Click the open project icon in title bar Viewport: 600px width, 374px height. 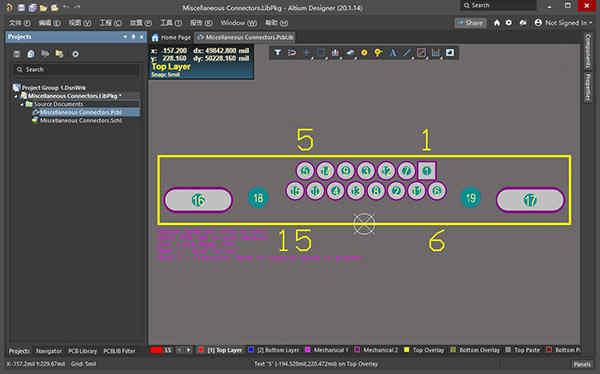pyautogui.click(x=54, y=7)
